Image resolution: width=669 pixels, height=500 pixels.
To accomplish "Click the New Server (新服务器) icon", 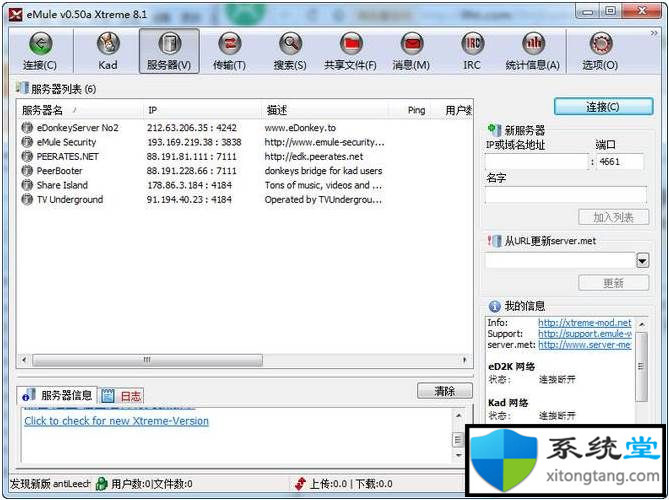I will [494, 130].
